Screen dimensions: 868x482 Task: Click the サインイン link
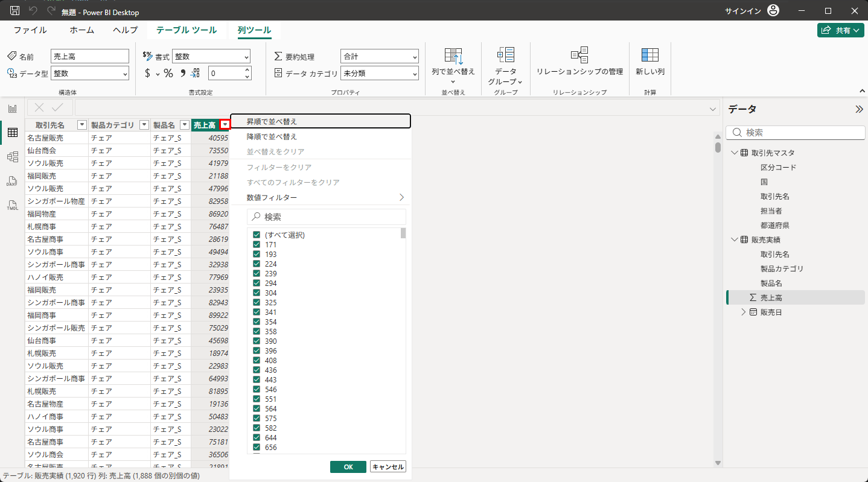coord(742,11)
